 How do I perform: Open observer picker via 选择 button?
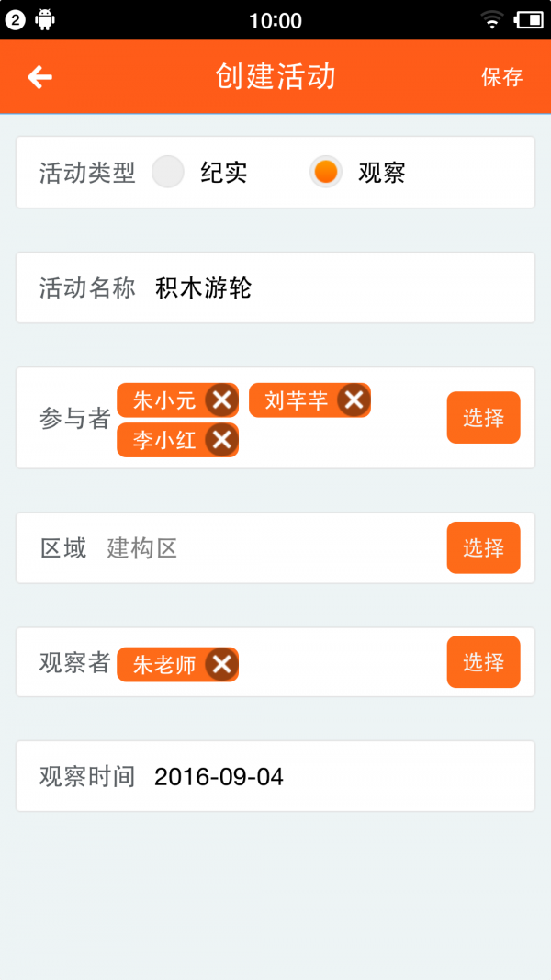484,662
